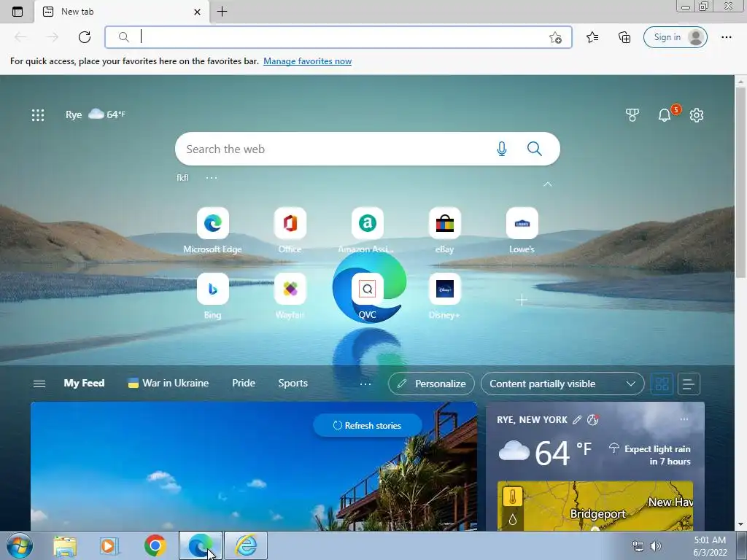Viewport: 747px width, 560px height.
Task: Open the app launcher grid icon
Action: [x=38, y=114]
